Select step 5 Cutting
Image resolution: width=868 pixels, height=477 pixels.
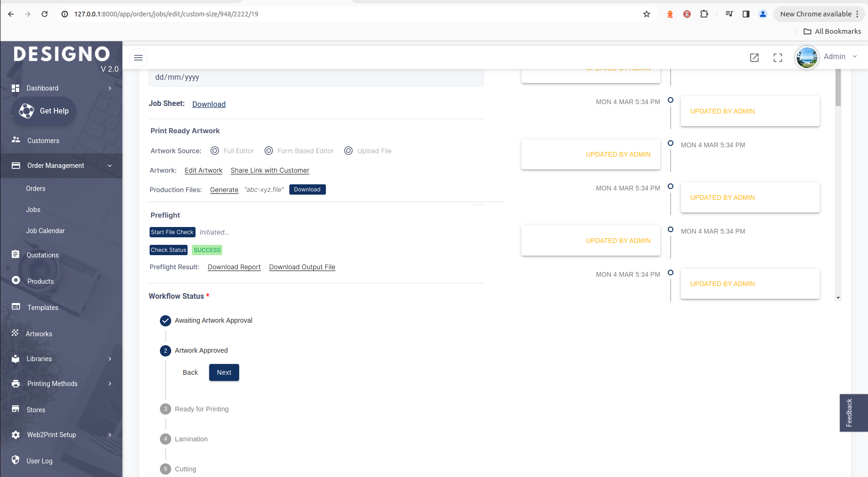click(x=178, y=469)
